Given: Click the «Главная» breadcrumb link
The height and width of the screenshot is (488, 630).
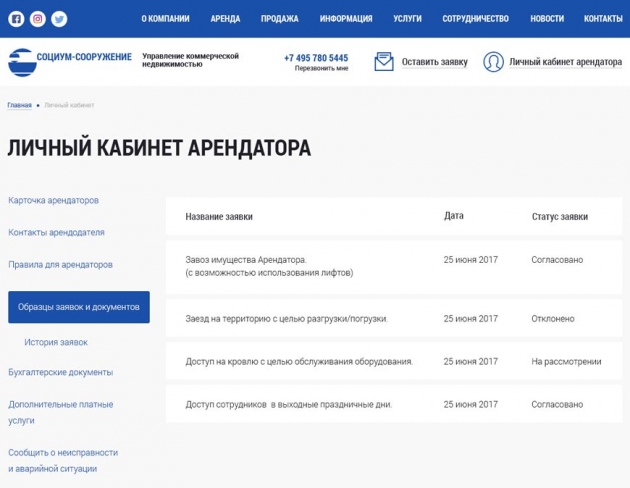Looking at the screenshot, I should point(19,105).
